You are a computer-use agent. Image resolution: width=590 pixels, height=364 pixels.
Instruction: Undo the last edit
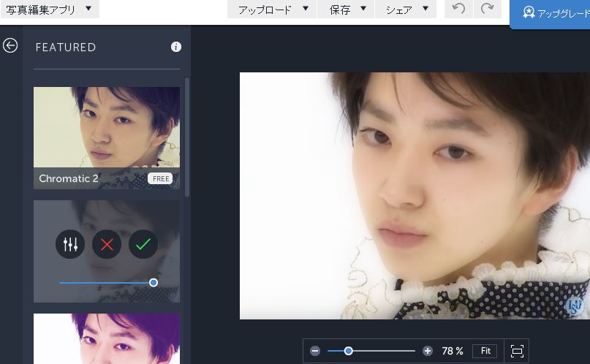[x=458, y=9]
